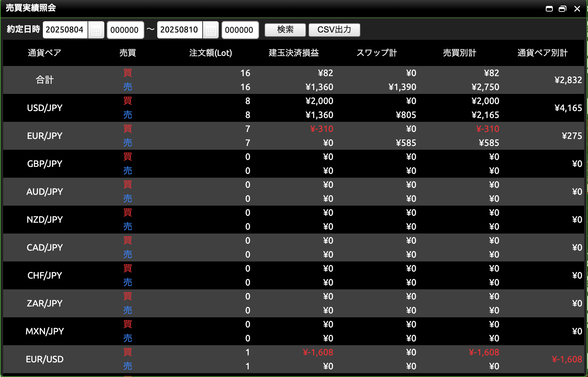
Task: Export results with CSV出力 button
Action: [334, 30]
